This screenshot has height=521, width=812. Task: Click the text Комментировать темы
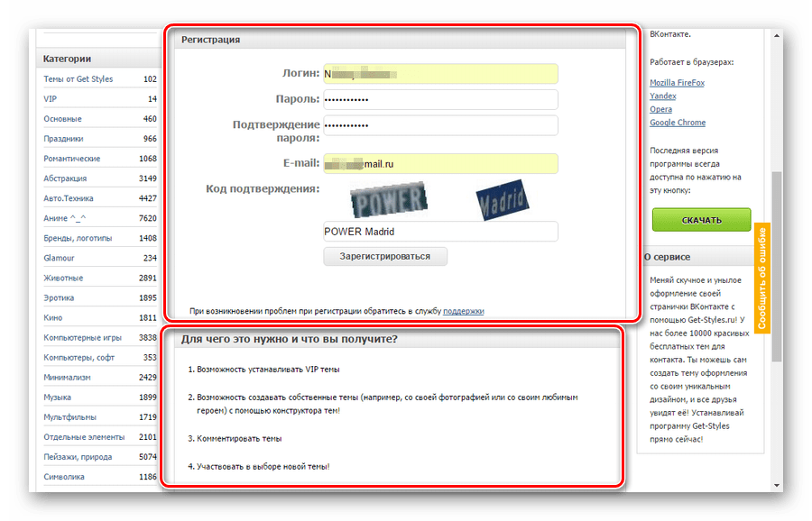[x=239, y=439]
